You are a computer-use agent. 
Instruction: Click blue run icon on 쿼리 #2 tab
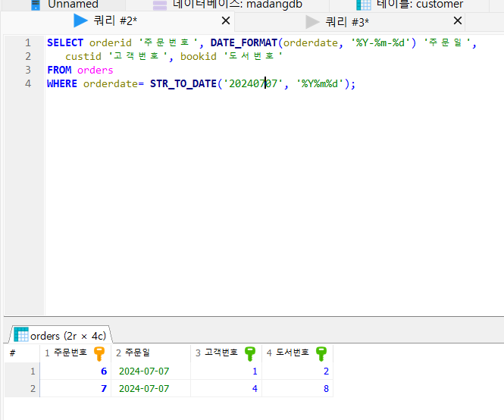coord(80,21)
